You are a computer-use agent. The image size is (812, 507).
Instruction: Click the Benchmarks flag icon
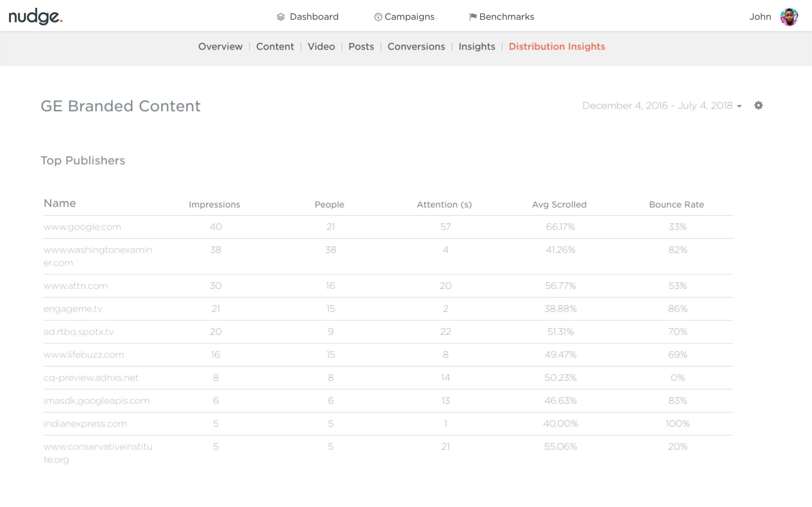pos(473,16)
